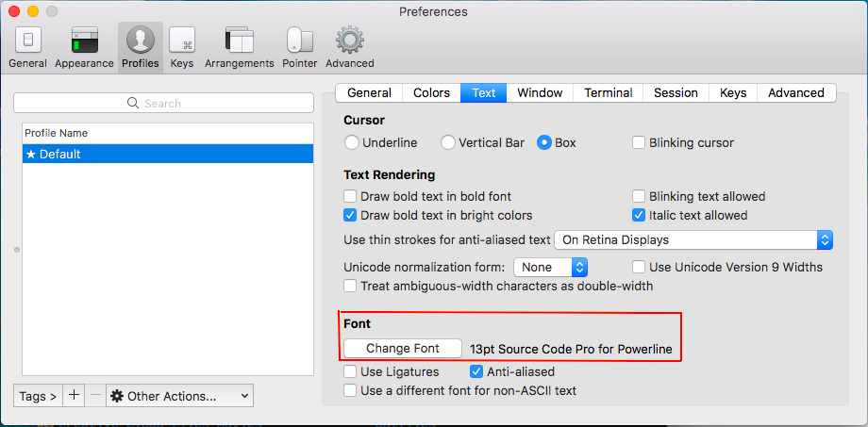Viewport: 868px width, 427px height.
Task: Click the Profile Name column header
Action: pyautogui.click(x=168, y=133)
